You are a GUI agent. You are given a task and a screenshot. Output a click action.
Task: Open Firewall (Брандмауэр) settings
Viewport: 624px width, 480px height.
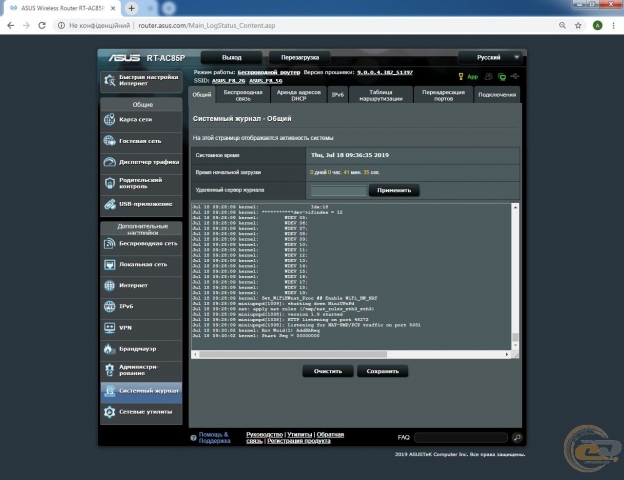[140, 348]
